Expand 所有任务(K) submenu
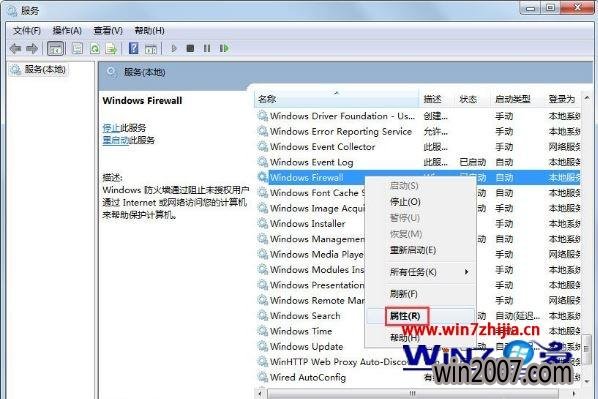 pos(421,272)
